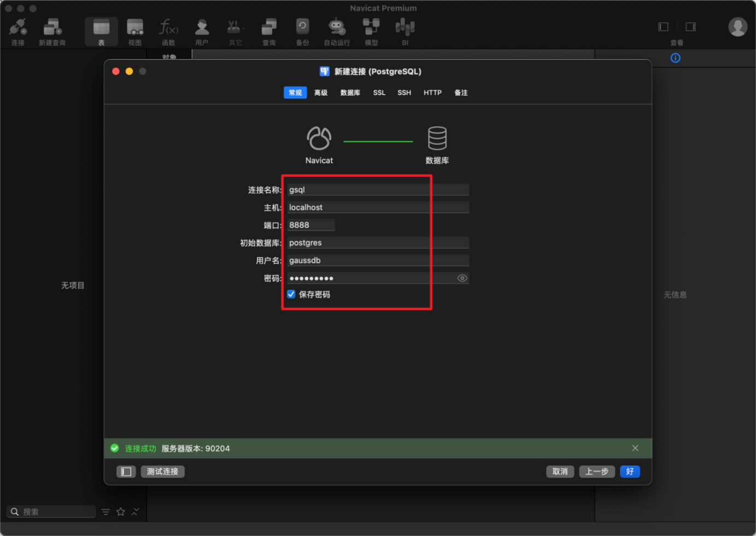This screenshot has width=756, height=536.
Task: Open the Query toolbar icon
Action: (x=269, y=27)
